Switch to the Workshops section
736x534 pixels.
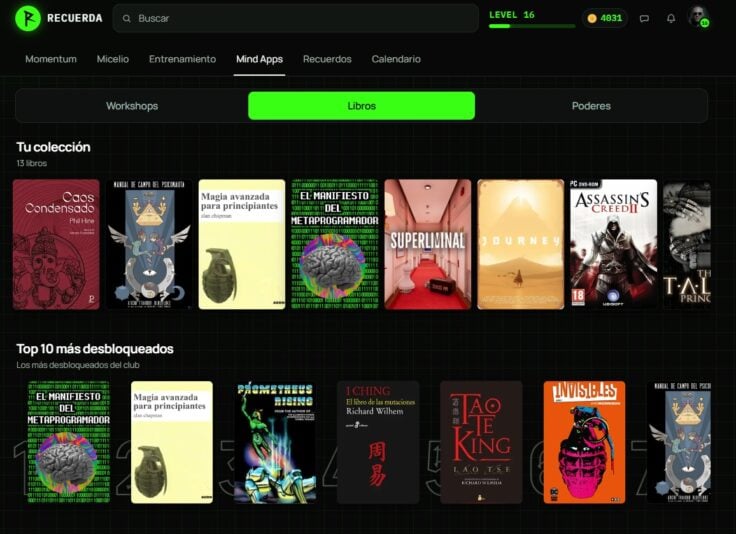tap(132, 106)
